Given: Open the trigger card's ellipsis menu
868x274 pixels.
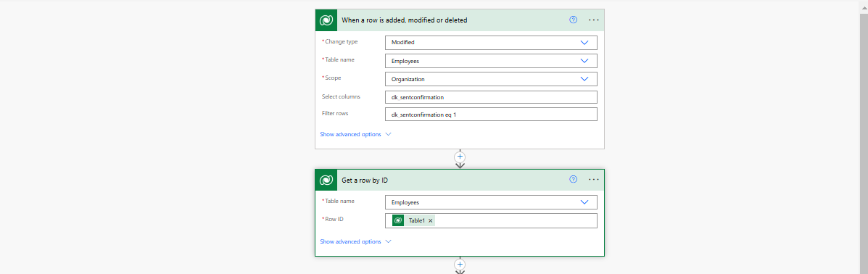Looking at the screenshot, I should pyautogui.click(x=593, y=20).
